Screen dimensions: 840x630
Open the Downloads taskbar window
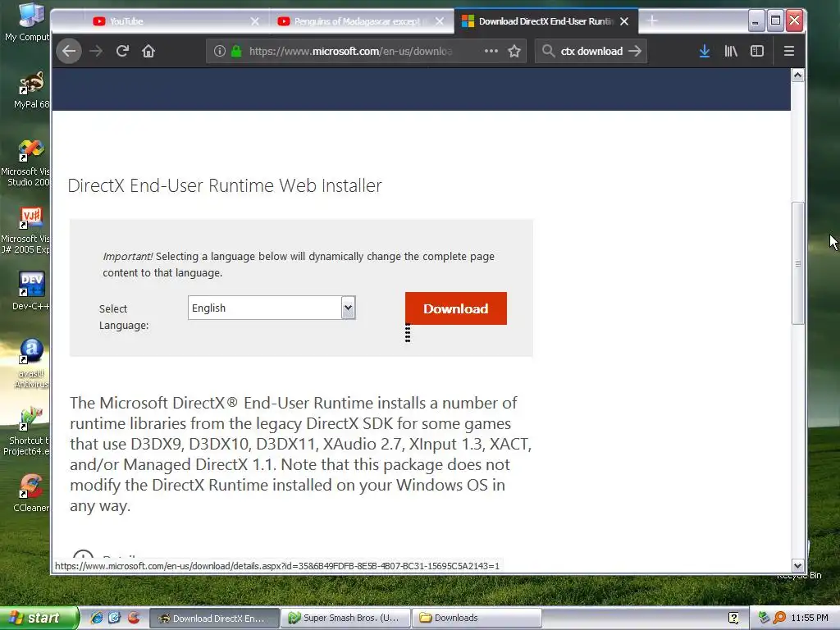coord(477,618)
